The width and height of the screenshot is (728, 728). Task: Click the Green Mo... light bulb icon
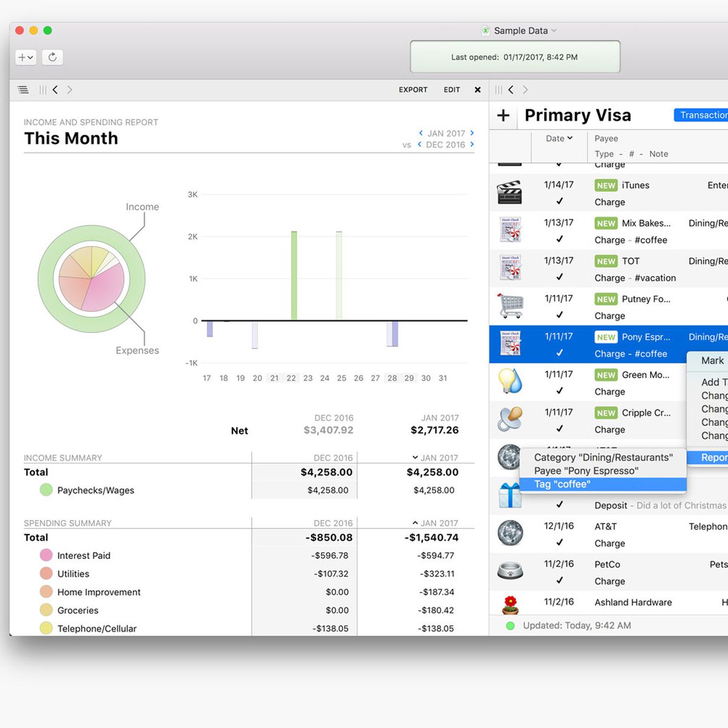coord(510,382)
